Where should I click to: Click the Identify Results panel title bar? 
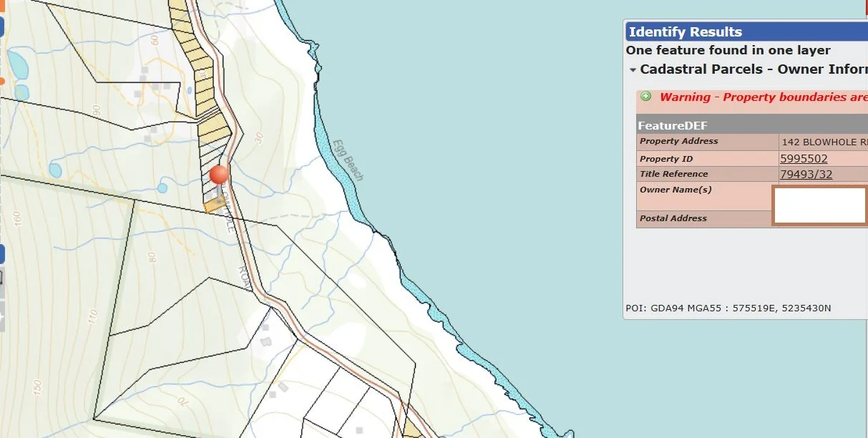[744, 31]
